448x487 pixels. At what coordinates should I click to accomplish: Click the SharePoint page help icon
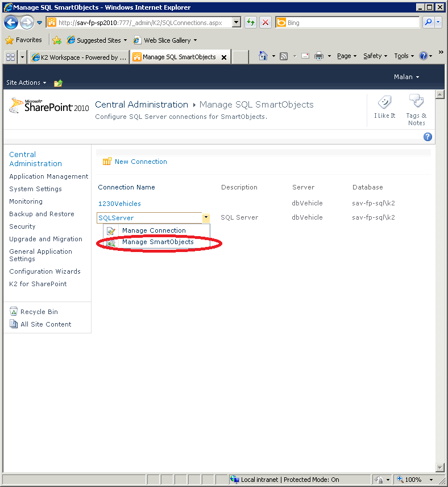point(428,137)
